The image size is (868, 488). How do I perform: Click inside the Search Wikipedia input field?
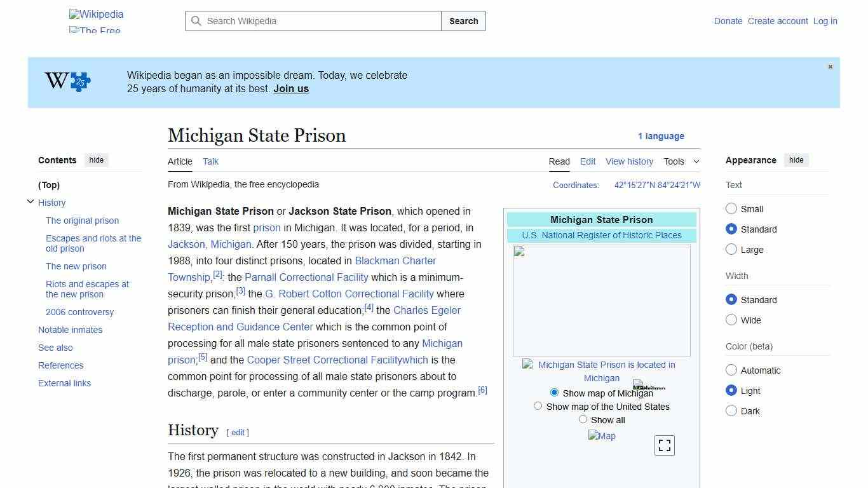(x=311, y=21)
